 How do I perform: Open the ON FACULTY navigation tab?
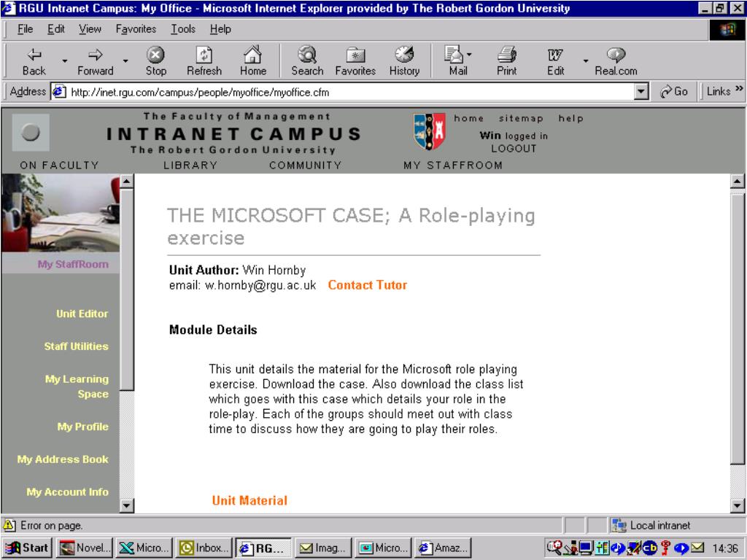coord(60,166)
